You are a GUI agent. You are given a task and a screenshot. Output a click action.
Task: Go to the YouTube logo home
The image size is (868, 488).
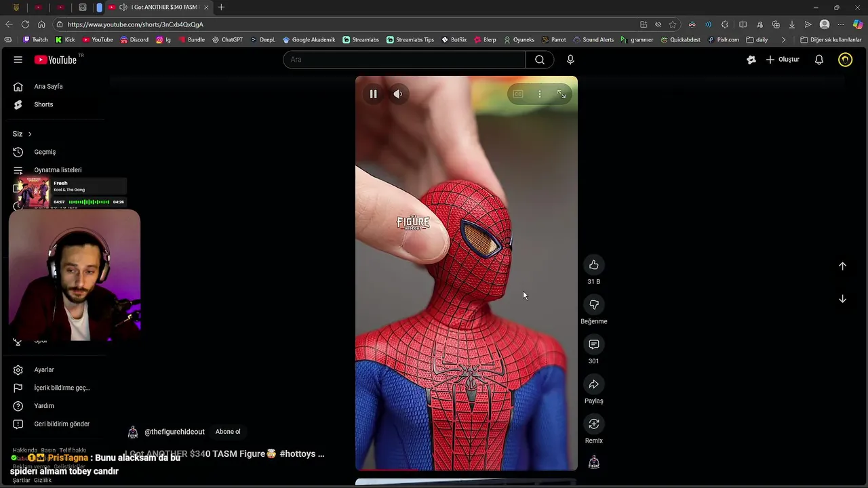pyautogui.click(x=56, y=60)
